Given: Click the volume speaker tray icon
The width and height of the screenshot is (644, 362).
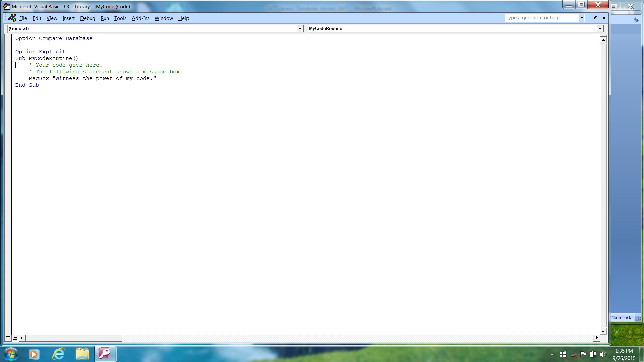Looking at the screenshot, I should tap(603, 354).
